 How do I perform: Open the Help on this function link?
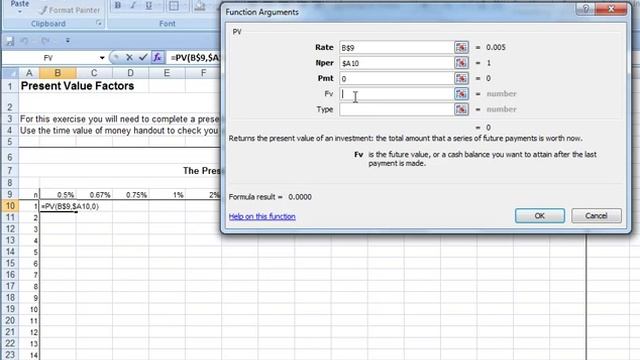coord(262,216)
